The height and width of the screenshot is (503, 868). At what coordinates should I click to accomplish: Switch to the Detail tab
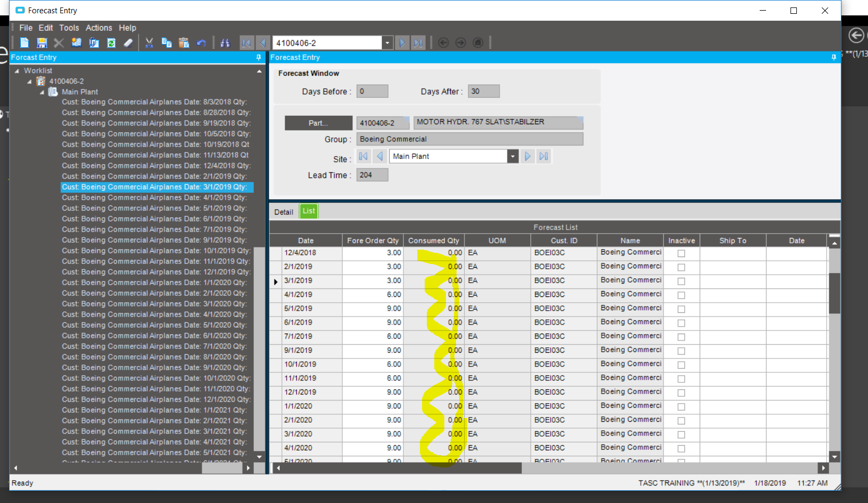pyautogui.click(x=283, y=212)
